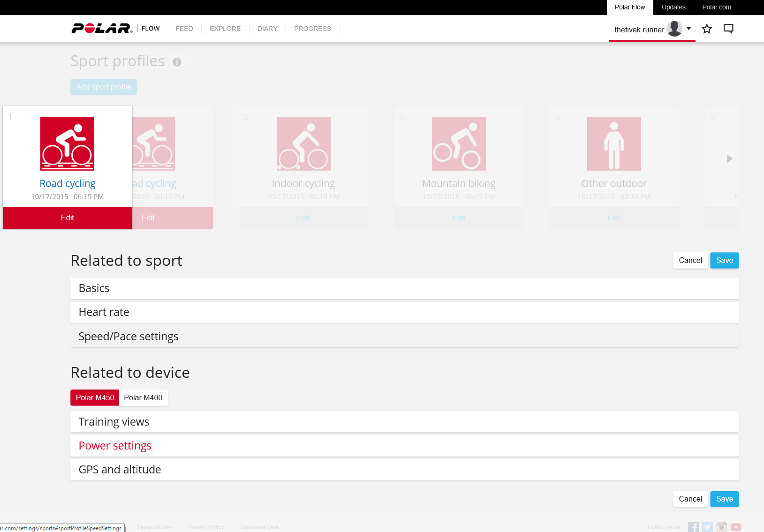Click Cancel next to Related to sport

tap(690, 261)
